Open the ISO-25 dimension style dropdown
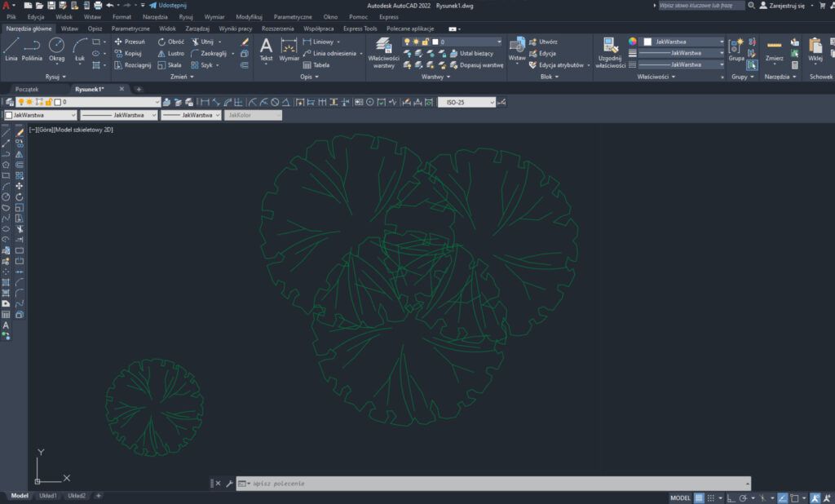This screenshot has width=835, height=504. pos(466,102)
